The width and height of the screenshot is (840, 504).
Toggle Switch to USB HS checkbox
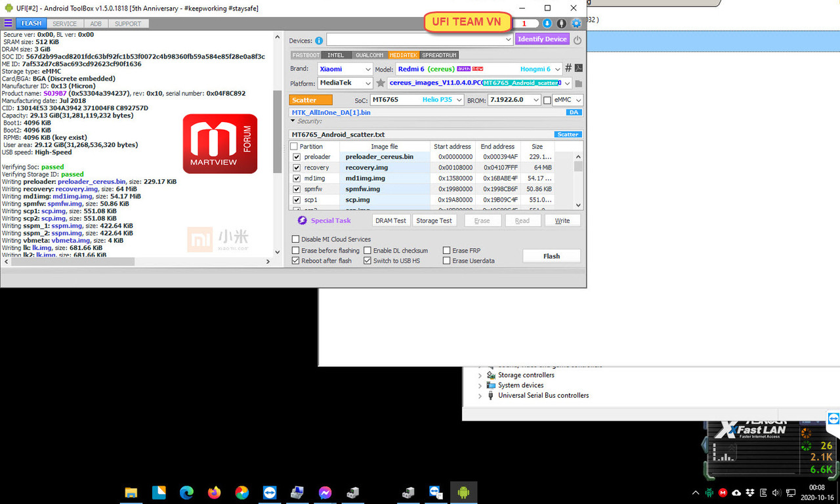click(x=367, y=261)
